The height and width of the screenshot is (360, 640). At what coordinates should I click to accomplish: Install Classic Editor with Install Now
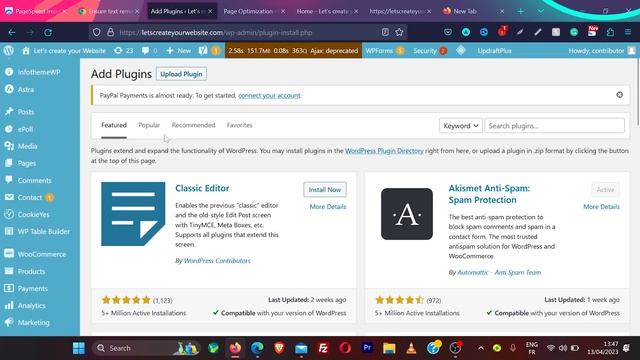pyautogui.click(x=324, y=189)
